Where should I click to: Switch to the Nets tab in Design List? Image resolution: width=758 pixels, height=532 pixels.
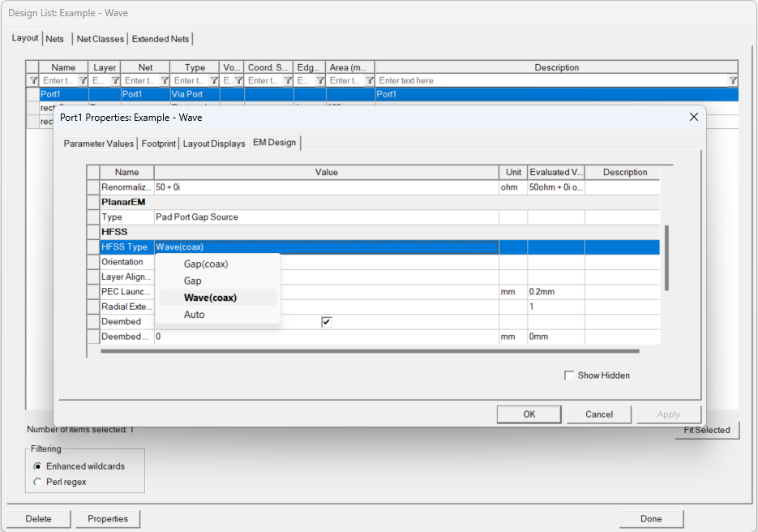[54, 39]
